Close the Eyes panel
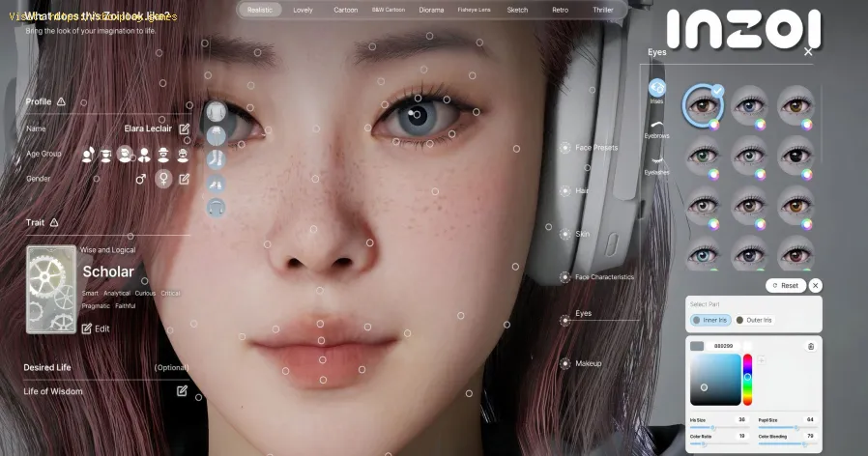Viewport: 868px width, 456px height. point(808,51)
